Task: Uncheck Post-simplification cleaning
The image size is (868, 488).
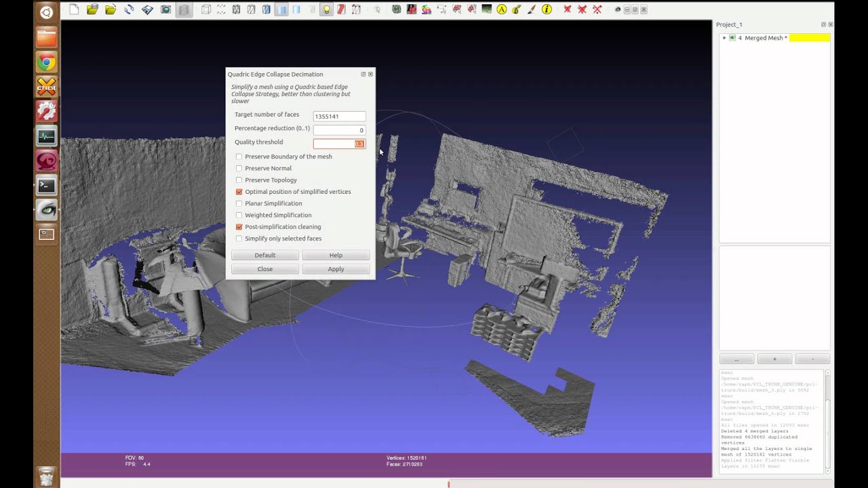Action: (239, 227)
